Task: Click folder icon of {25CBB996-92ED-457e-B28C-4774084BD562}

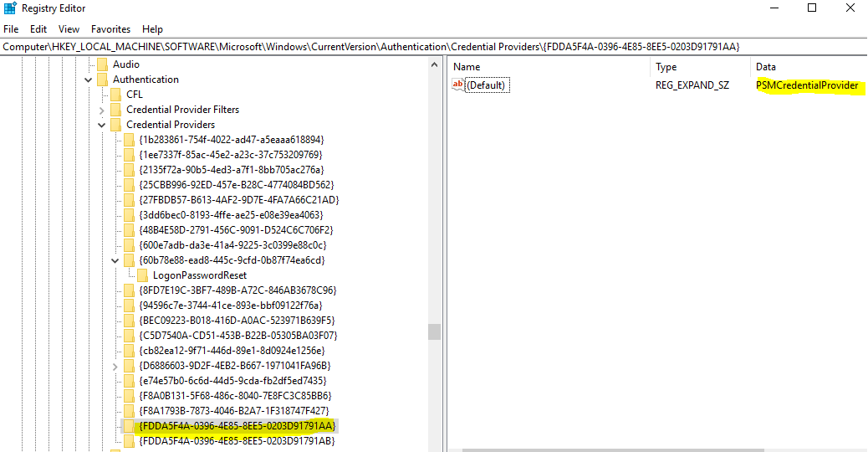Action: [129, 185]
